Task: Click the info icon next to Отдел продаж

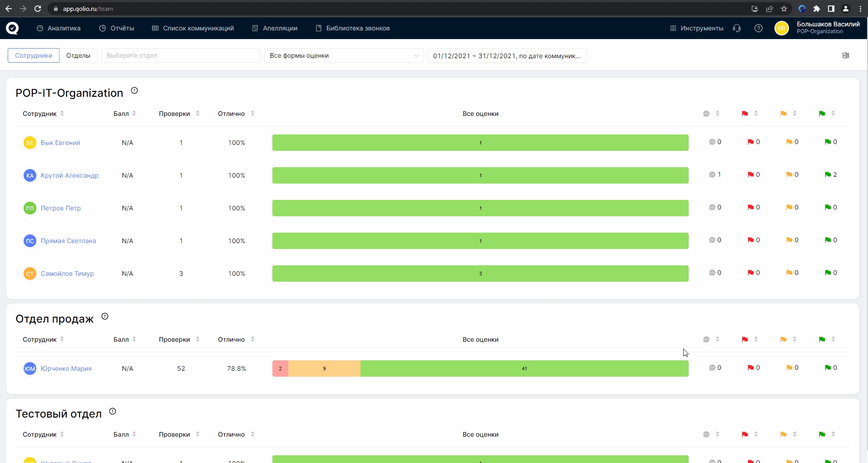Action: pos(105,316)
